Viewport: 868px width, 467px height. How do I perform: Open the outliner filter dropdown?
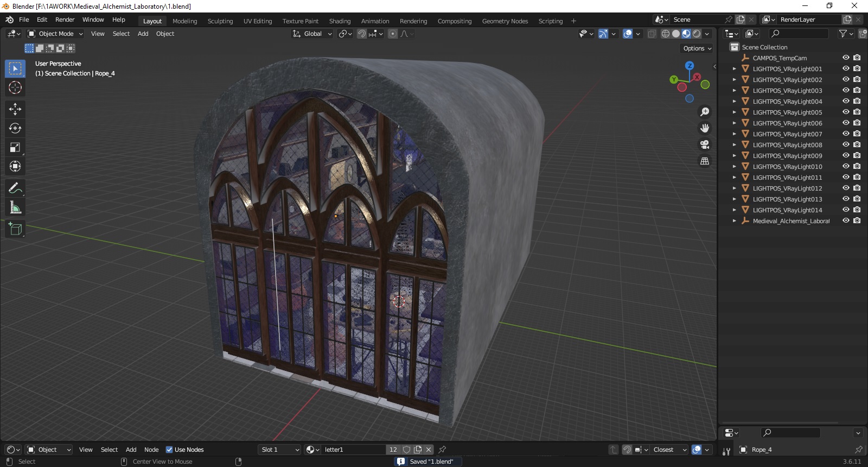[846, 34]
